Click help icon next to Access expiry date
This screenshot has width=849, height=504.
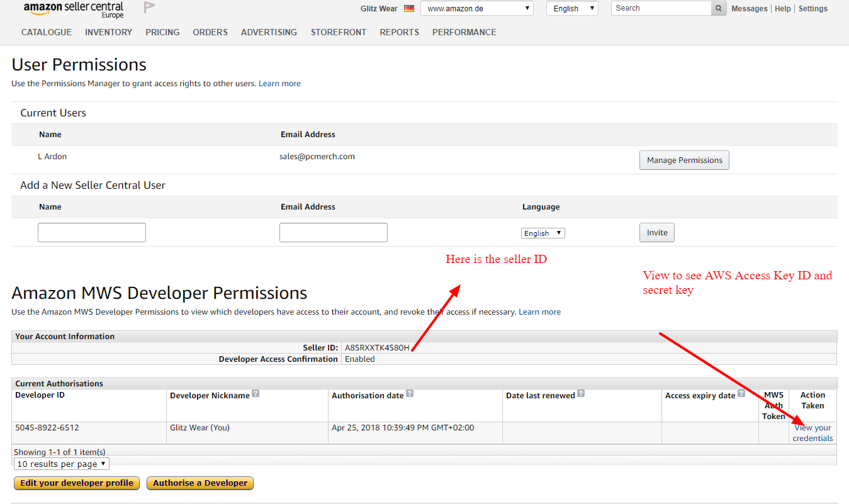click(741, 394)
